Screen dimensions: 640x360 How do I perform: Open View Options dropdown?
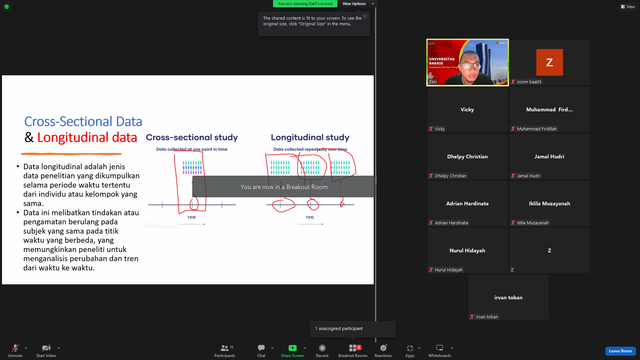point(358,4)
